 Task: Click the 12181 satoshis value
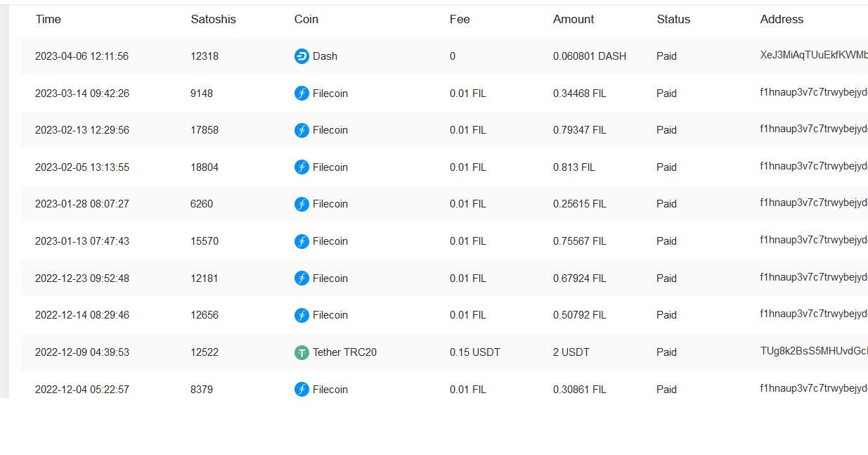(x=205, y=278)
